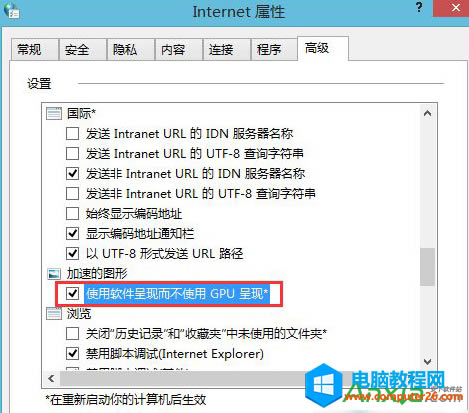Screen dimensions: 469x413
Task: Click the 浏览 category icon
Action: 54,314
